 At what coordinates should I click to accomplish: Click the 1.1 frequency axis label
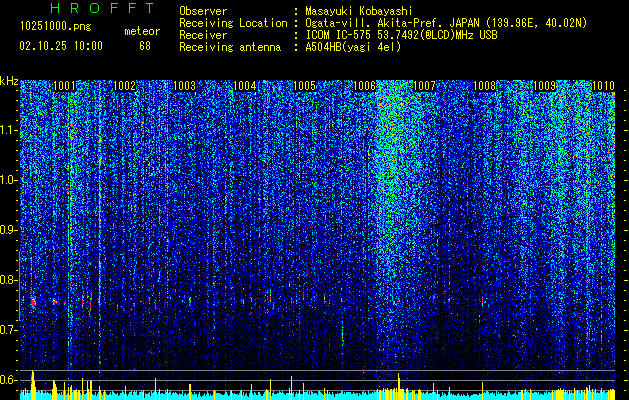click(x=9, y=130)
